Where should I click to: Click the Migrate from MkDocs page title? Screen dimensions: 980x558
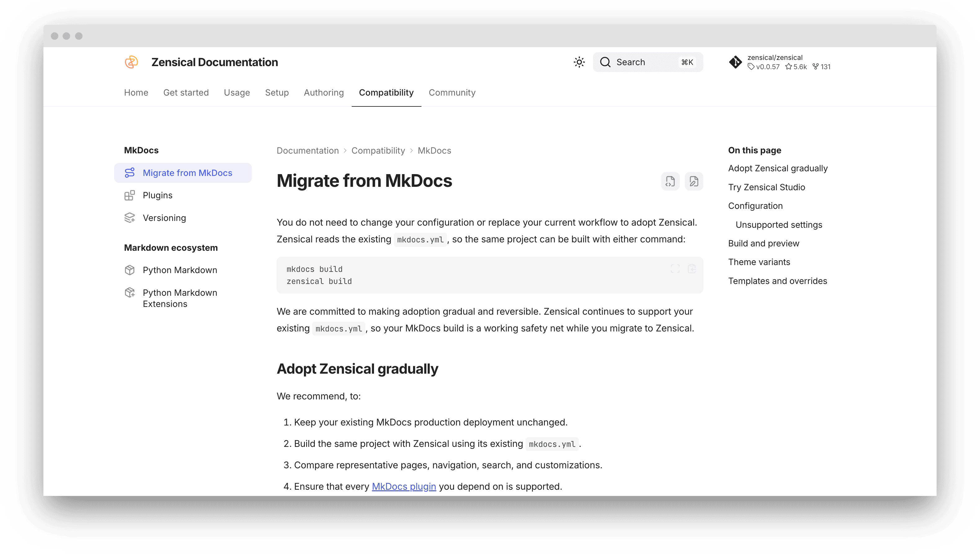pyautogui.click(x=364, y=181)
